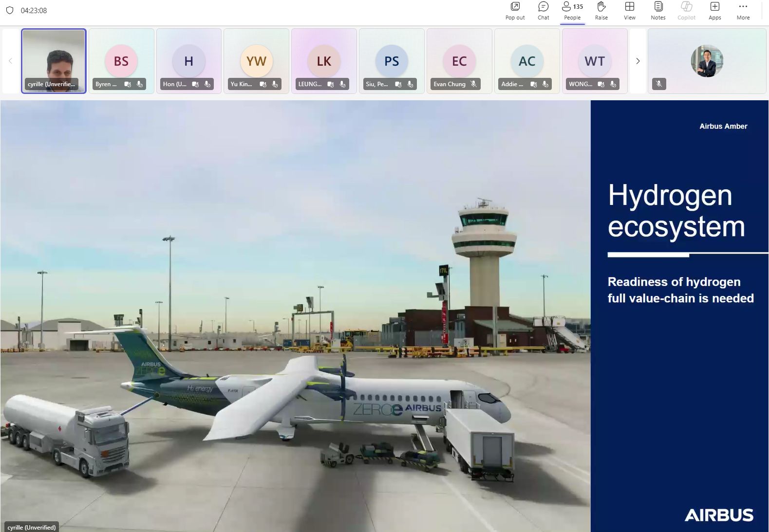This screenshot has width=769, height=532.
Task: Click the muted mic icon on Evan Chung's tile
Action: pos(473,84)
